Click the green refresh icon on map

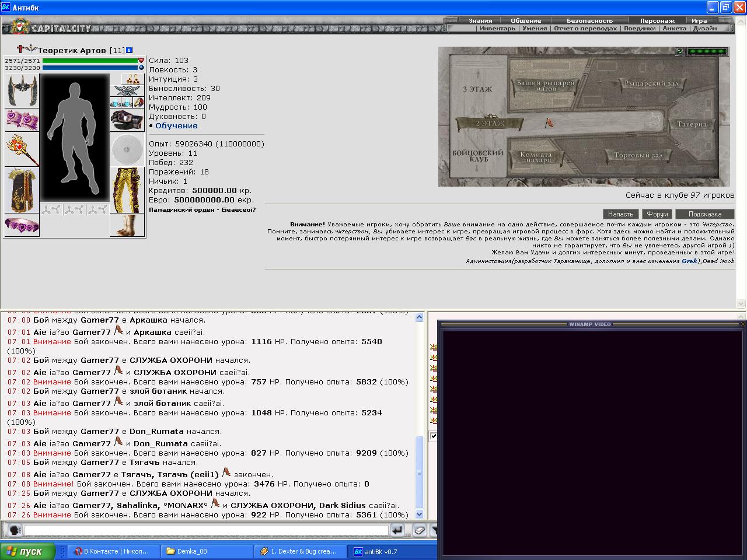coord(679,51)
